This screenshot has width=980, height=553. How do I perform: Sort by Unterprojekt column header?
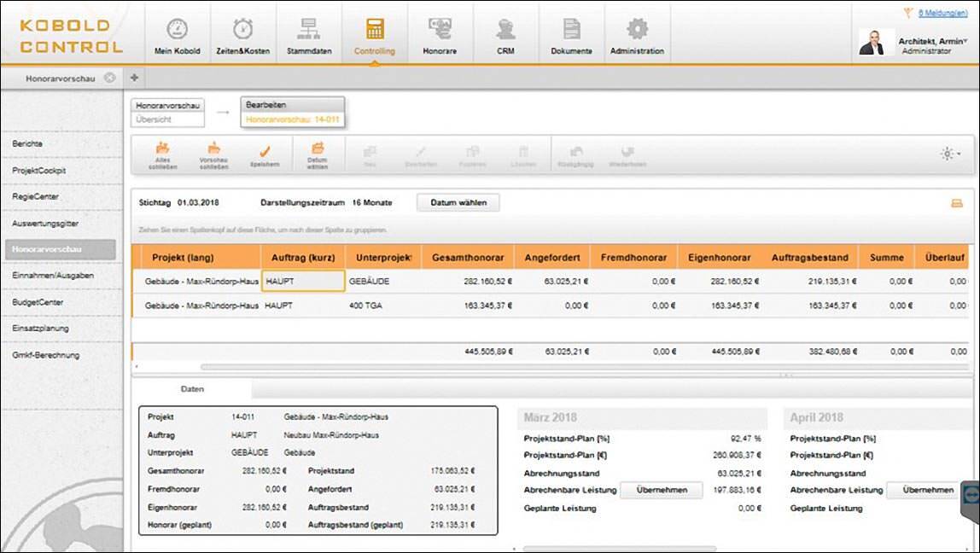pos(384,258)
